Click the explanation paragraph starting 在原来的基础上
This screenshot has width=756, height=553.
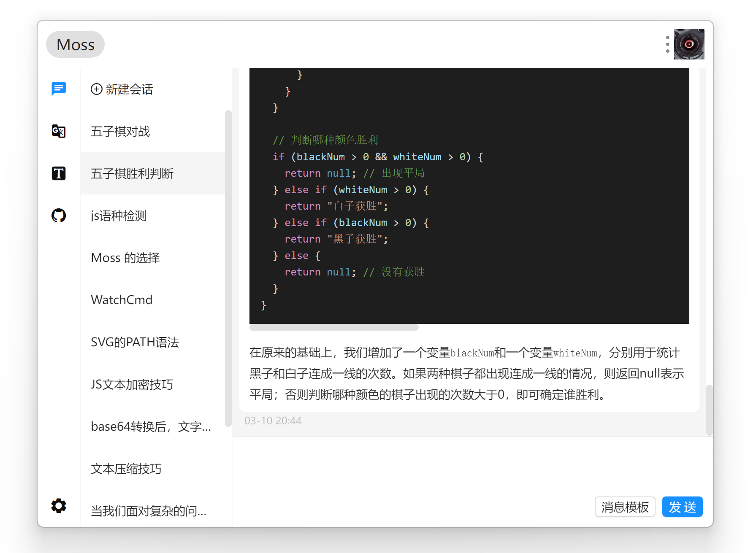click(467, 374)
